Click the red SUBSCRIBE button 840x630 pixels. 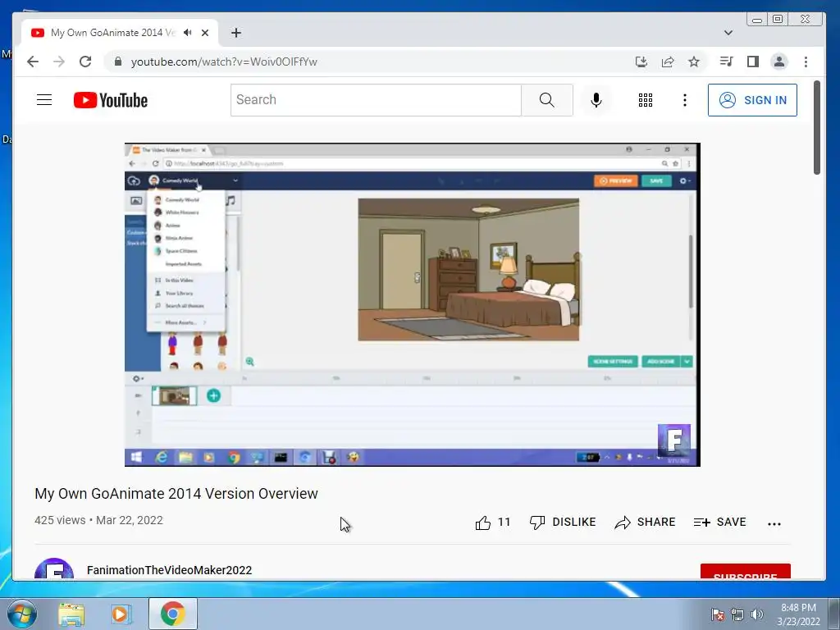point(745,572)
